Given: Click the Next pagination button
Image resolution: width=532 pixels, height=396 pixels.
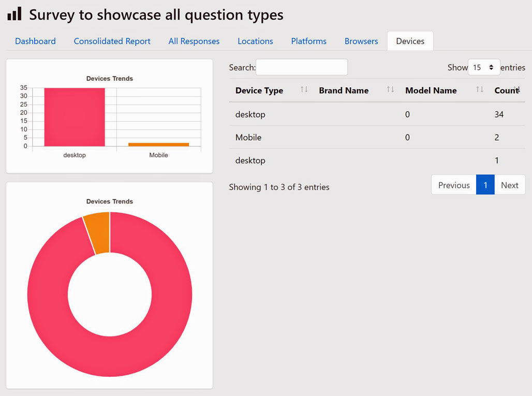Looking at the screenshot, I should pyautogui.click(x=510, y=185).
